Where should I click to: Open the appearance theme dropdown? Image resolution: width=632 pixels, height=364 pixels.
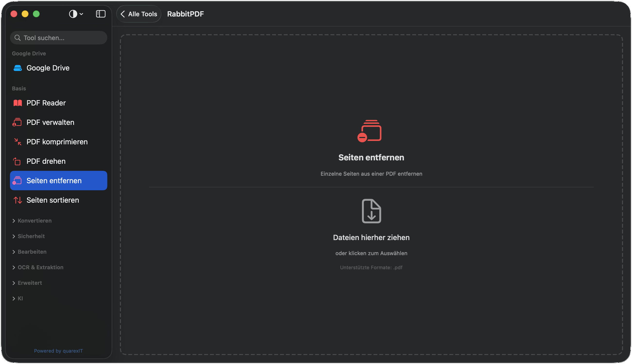click(x=76, y=14)
